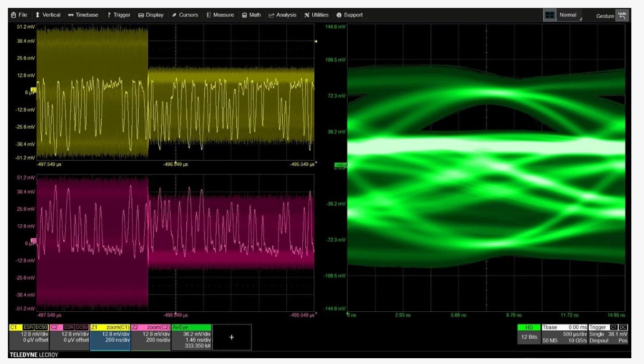Select the Z2 zoom(C2) descriptor box
The width and height of the screenshot is (644, 364).
click(151, 337)
